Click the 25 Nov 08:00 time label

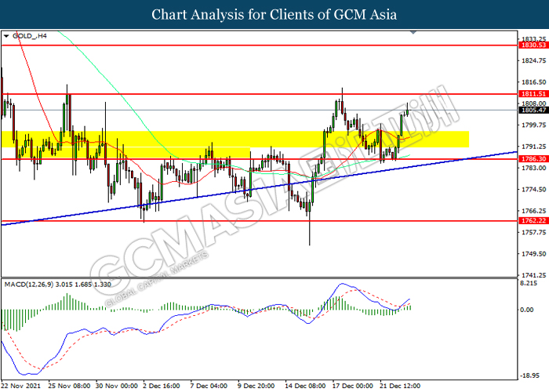click(69, 386)
